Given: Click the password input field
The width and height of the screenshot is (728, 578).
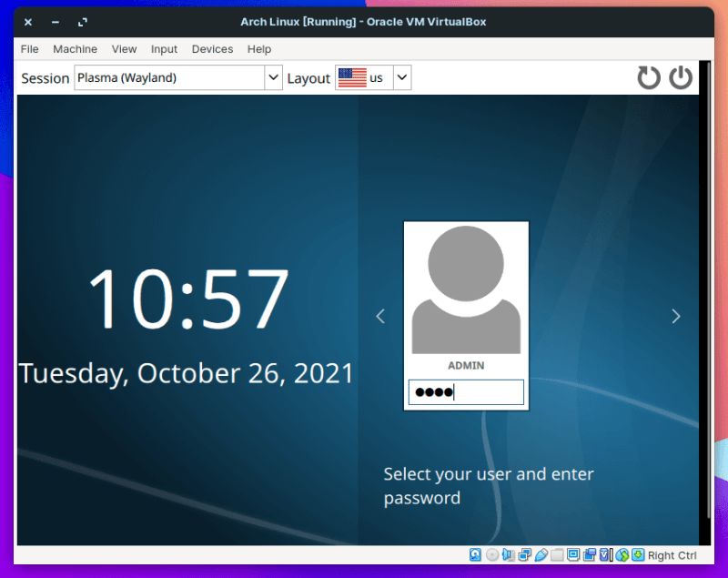Looking at the screenshot, I should (466, 391).
